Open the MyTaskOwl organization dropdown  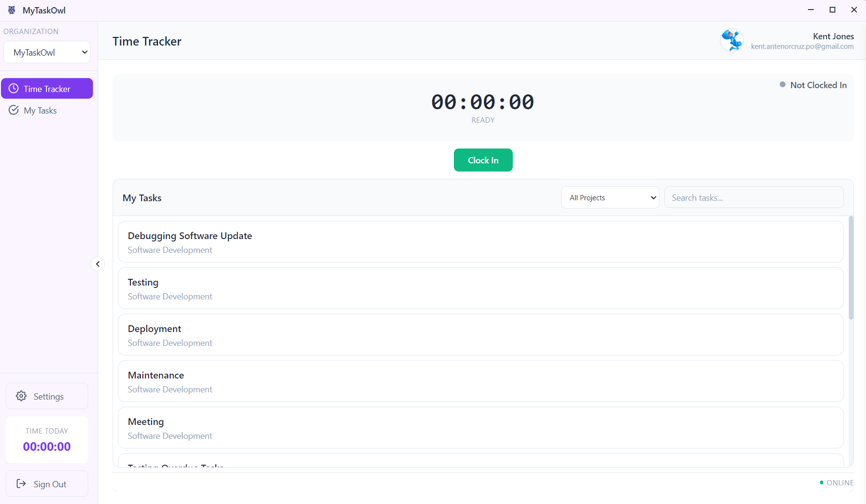[x=47, y=52]
